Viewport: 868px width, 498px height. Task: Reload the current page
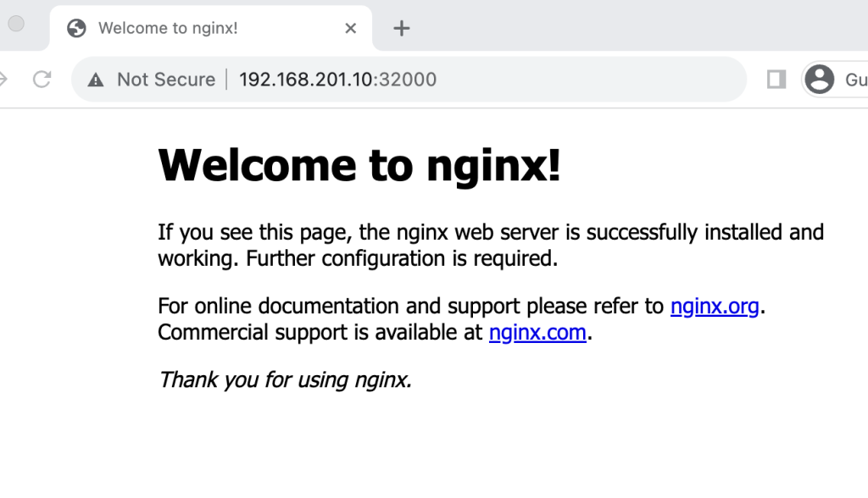coord(42,80)
